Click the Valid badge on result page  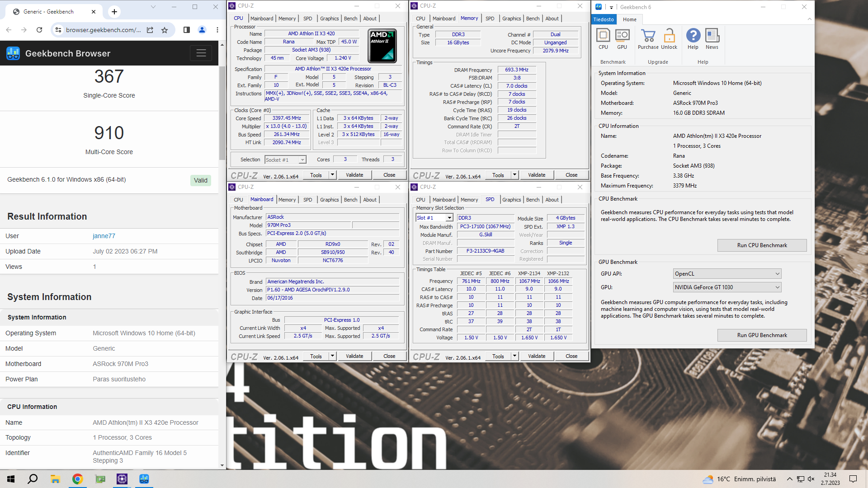click(x=200, y=180)
